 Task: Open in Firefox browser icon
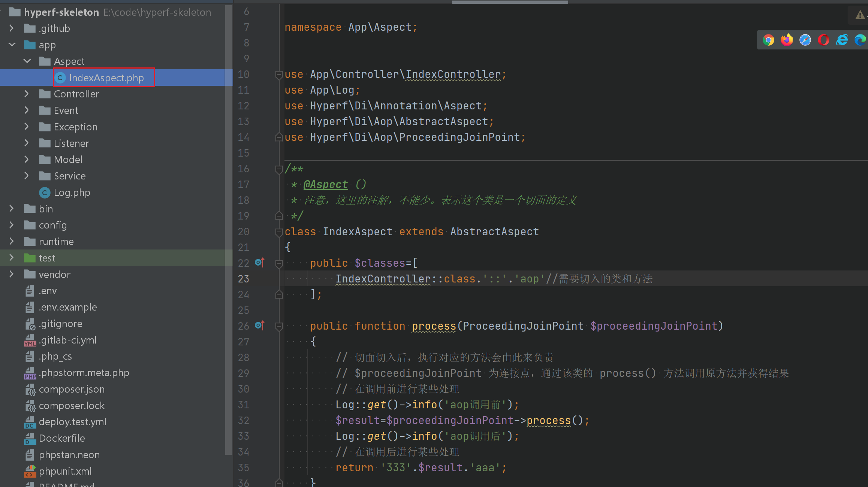click(787, 40)
